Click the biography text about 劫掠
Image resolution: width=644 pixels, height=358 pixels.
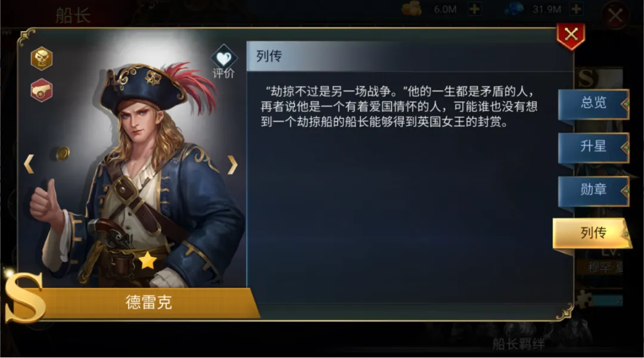click(399, 107)
